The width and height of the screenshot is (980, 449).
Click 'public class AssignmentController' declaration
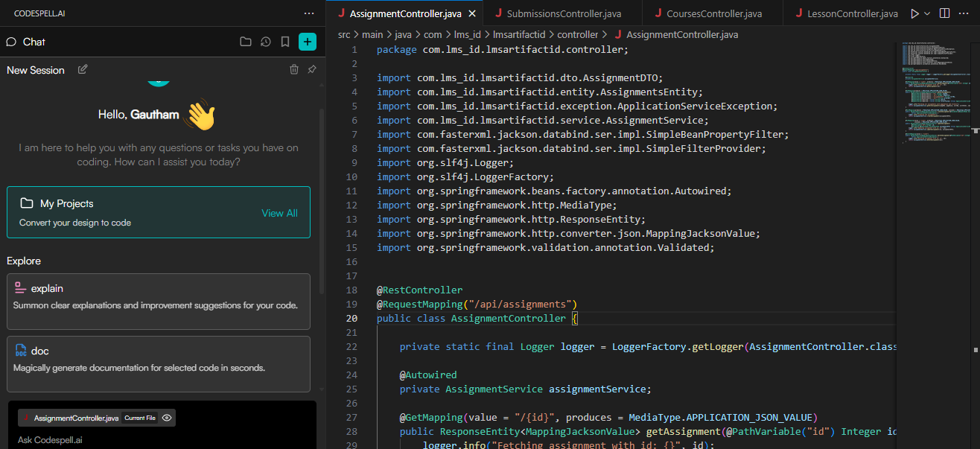click(471, 318)
